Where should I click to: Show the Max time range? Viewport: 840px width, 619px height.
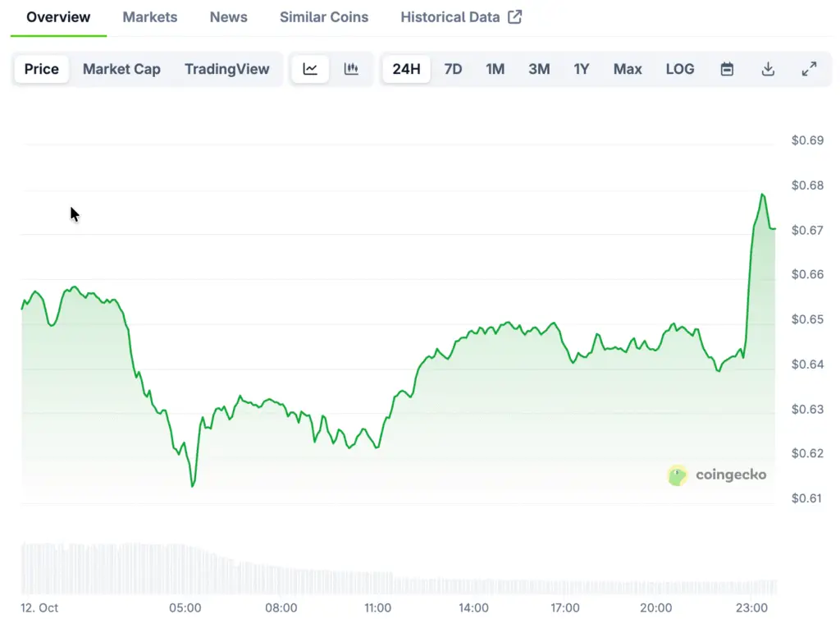coord(628,69)
